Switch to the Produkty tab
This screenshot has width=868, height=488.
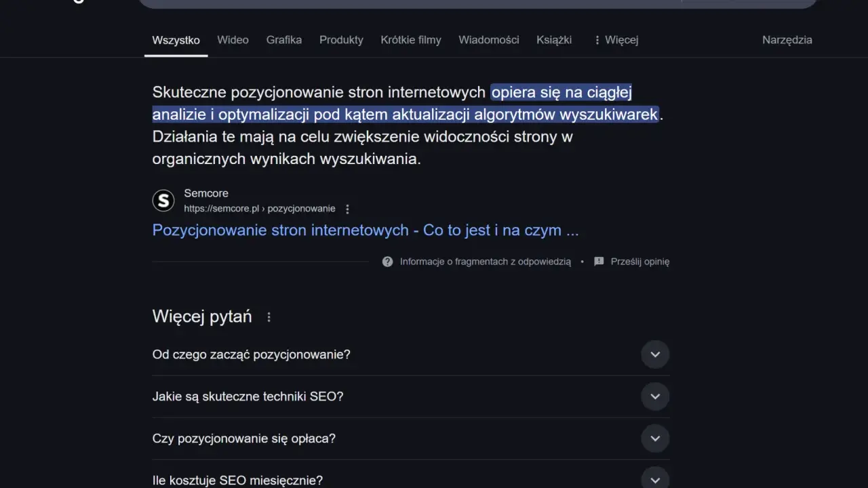[x=341, y=40]
